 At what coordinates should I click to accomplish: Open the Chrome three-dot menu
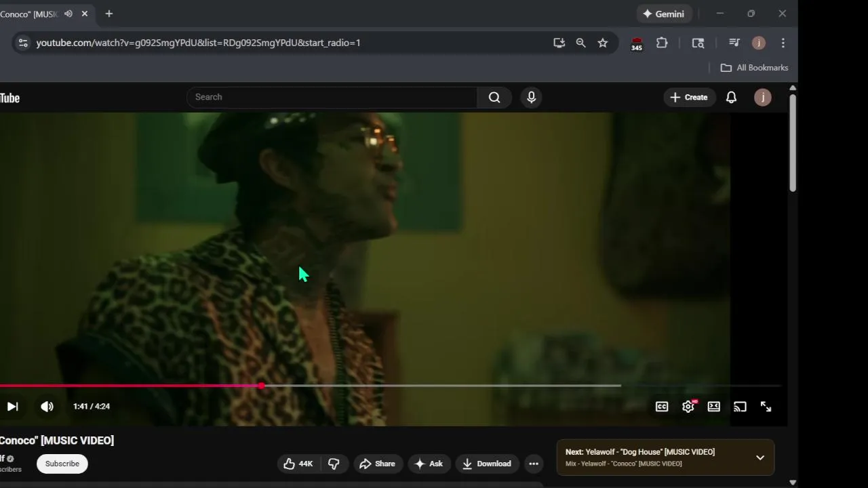(783, 43)
